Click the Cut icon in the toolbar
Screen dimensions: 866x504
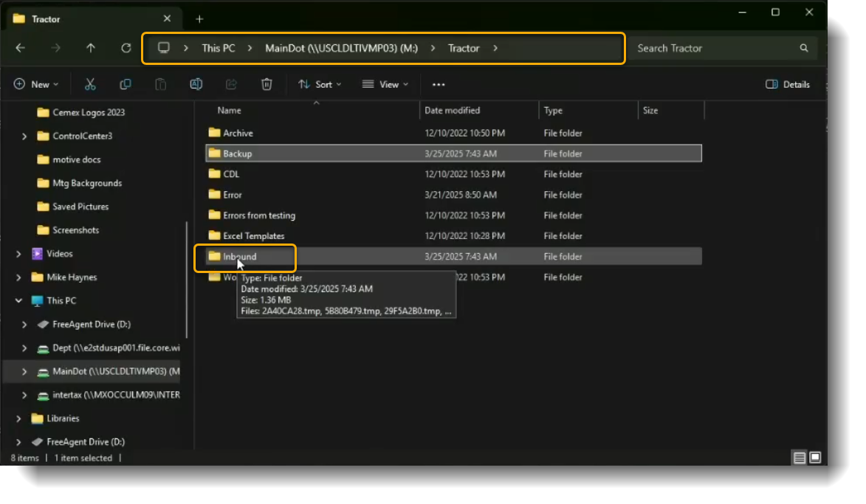pyautogui.click(x=90, y=83)
